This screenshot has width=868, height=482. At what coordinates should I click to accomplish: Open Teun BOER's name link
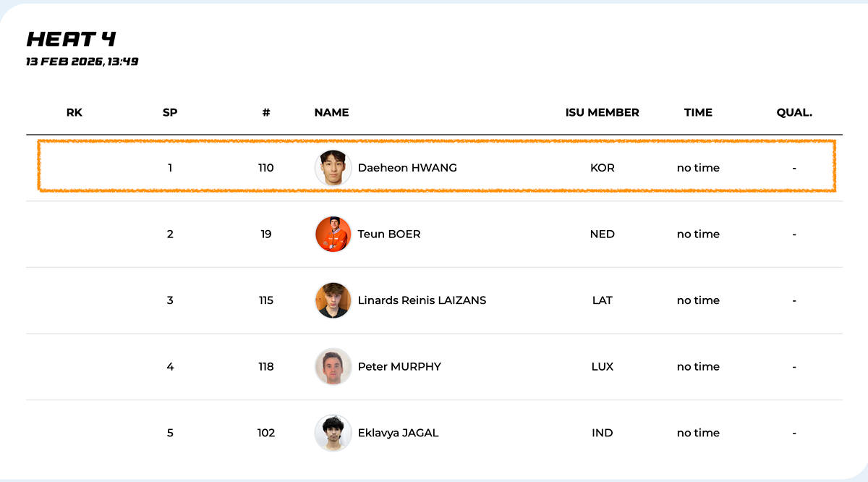tap(389, 234)
